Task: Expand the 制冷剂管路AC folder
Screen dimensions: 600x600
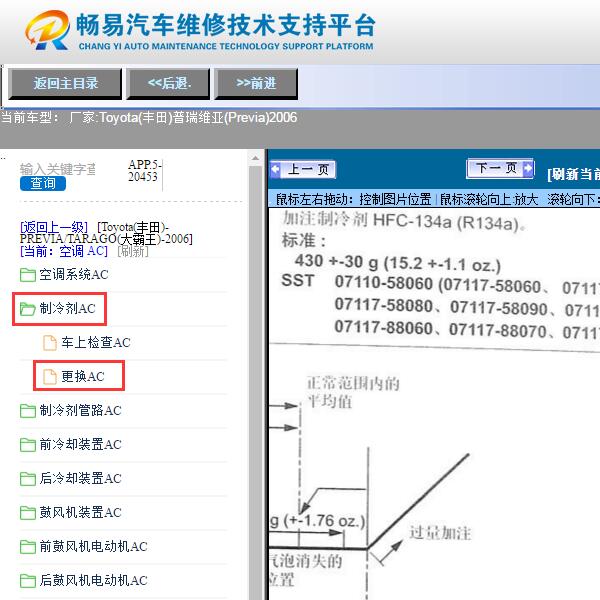Action: pyautogui.click(x=80, y=411)
